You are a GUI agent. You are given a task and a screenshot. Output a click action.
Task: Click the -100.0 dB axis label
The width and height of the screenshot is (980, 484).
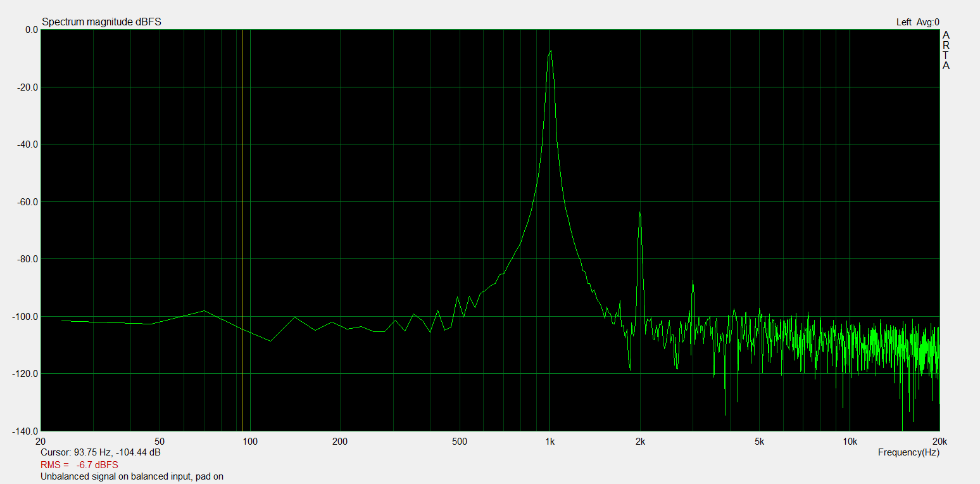point(26,317)
